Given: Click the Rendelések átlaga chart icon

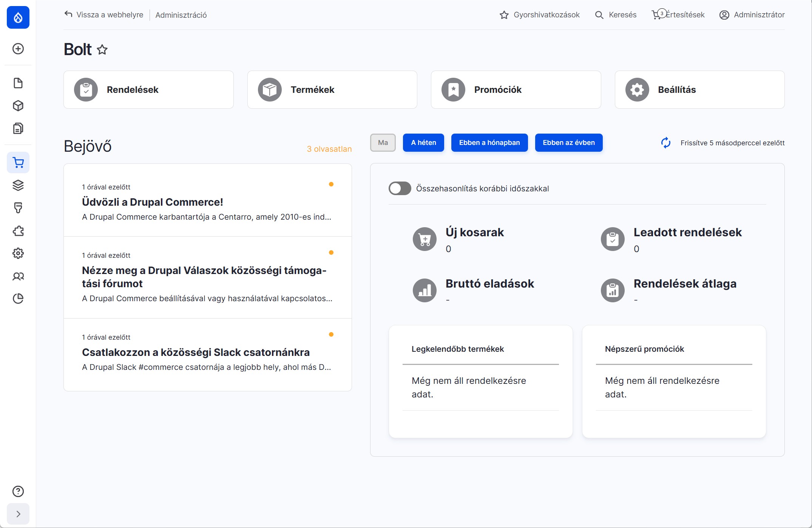Looking at the screenshot, I should [613, 290].
